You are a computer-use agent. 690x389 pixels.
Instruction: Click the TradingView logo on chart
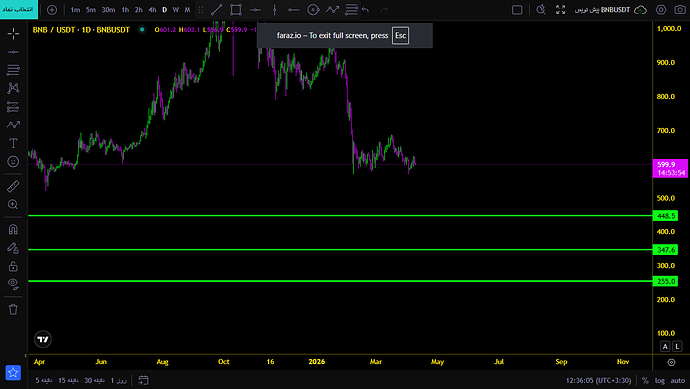(x=43, y=339)
